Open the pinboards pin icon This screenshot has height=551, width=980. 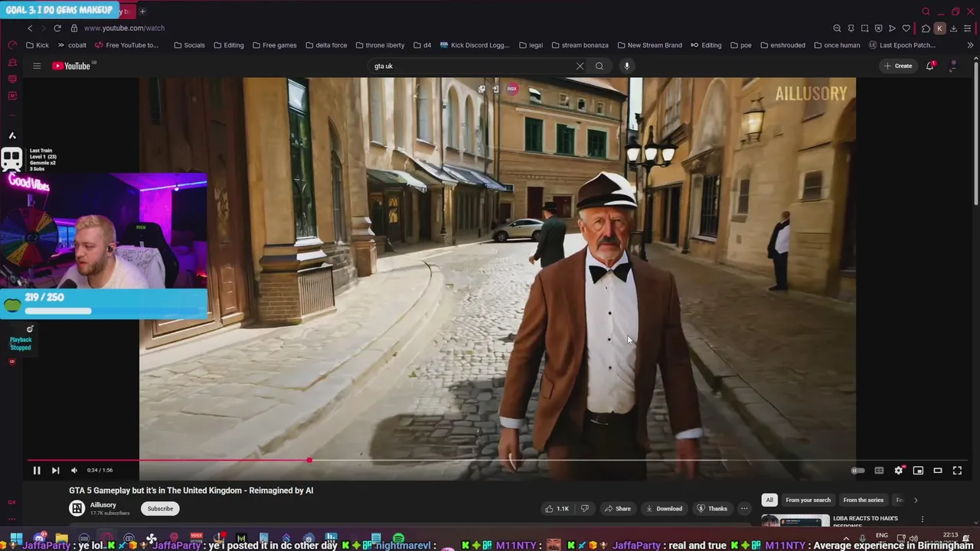pyautogui.click(x=851, y=28)
